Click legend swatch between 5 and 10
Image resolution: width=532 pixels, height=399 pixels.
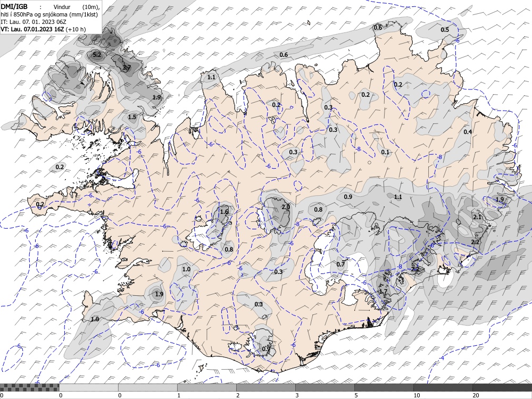384,387
